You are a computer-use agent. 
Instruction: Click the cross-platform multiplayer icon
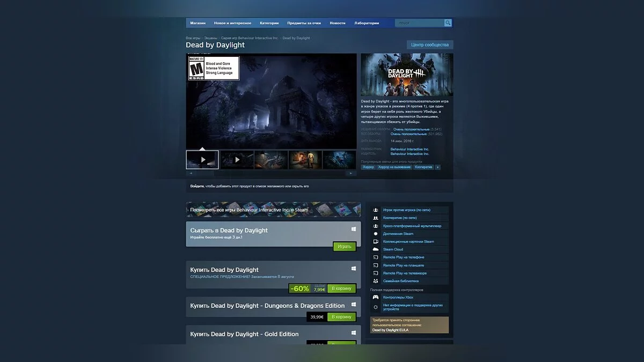pyautogui.click(x=376, y=226)
